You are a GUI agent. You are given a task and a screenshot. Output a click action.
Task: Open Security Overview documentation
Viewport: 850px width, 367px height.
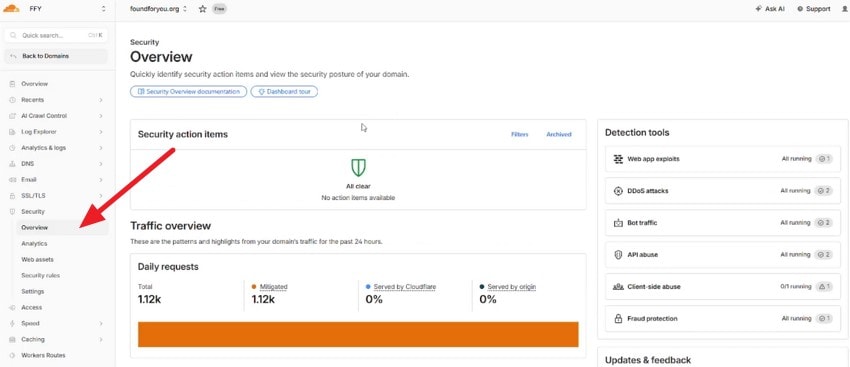tap(189, 92)
